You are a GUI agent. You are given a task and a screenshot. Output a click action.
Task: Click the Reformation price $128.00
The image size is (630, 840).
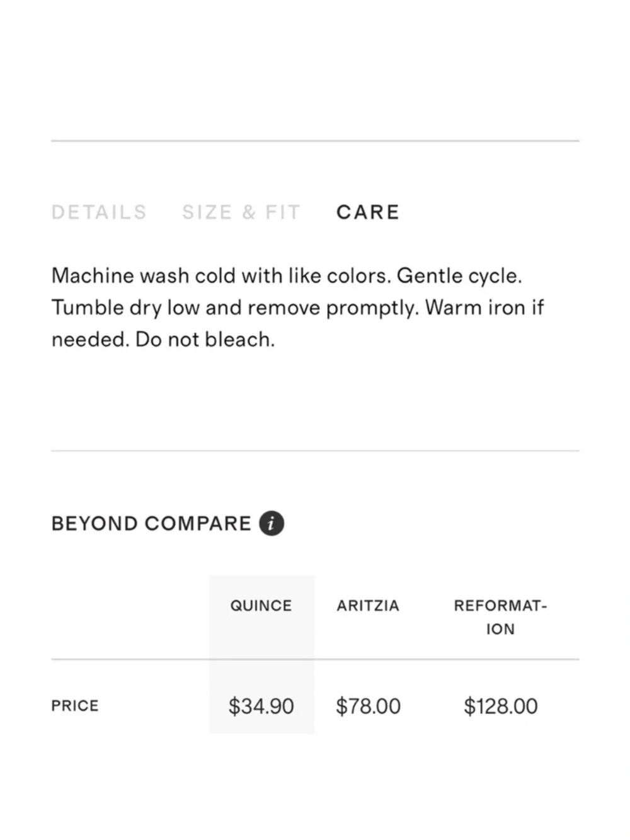click(x=500, y=706)
